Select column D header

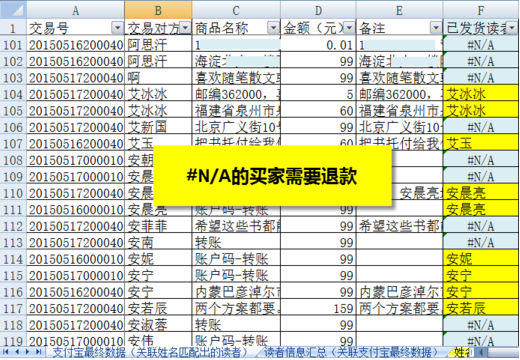click(318, 10)
